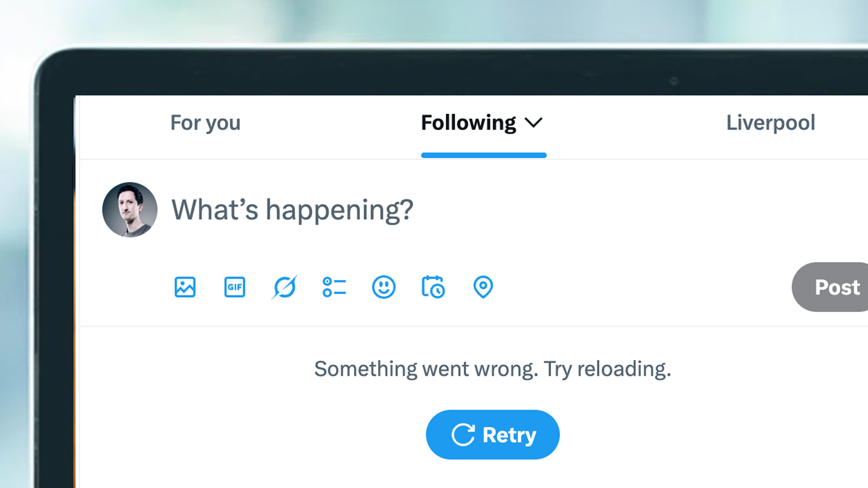Click the add photo media icon

pos(185,287)
